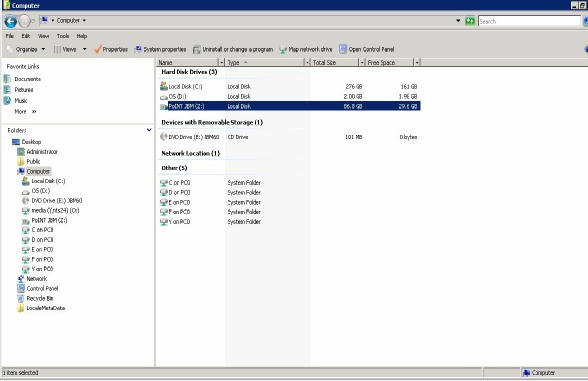Viewport: 588px width, 381px height.
Task: Go back with the blue Back arrow
Action: click(x=10, y=21)
